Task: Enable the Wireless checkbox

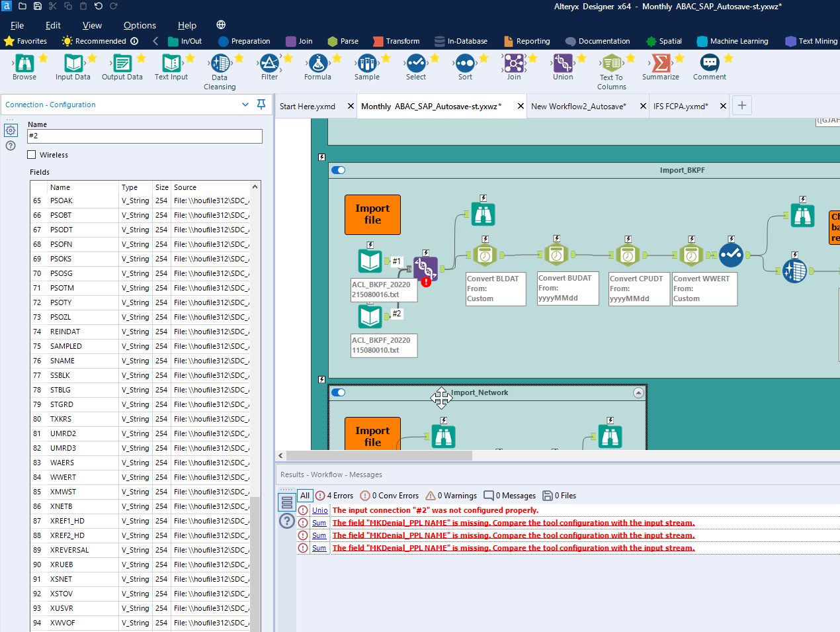Action: [30, 154]
